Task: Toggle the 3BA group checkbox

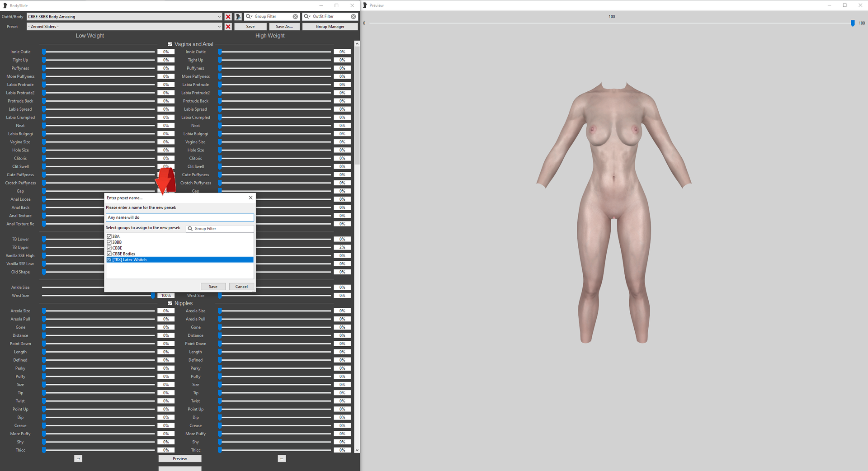Action: pyautogui.click(x=109, y=236)
